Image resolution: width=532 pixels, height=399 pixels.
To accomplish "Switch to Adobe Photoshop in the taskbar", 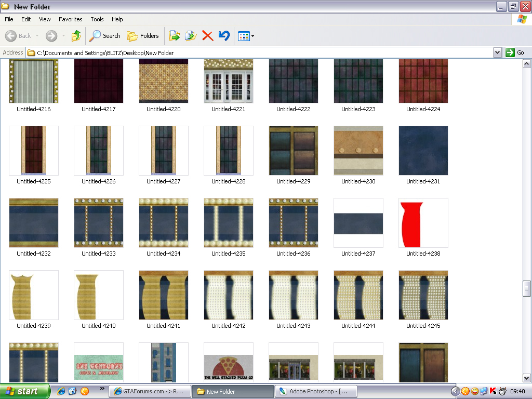I will tap(313, 391).
